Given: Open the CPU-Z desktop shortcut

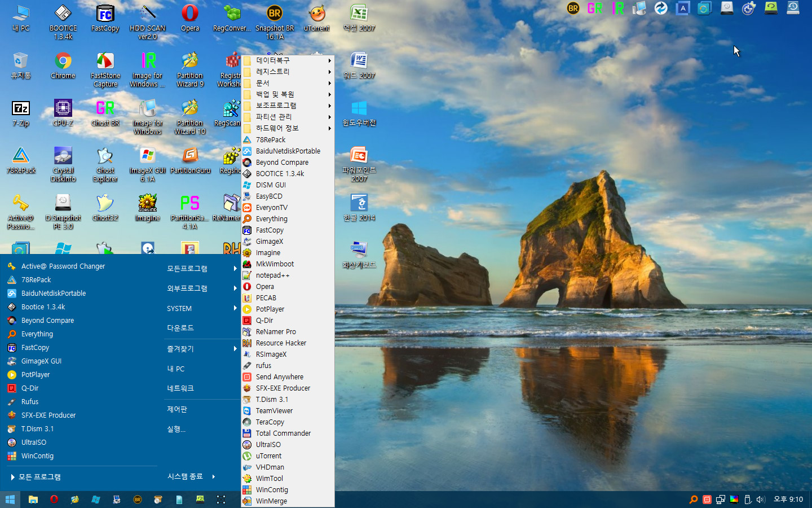Looking at the screenshot, I should tap(63, 113).
